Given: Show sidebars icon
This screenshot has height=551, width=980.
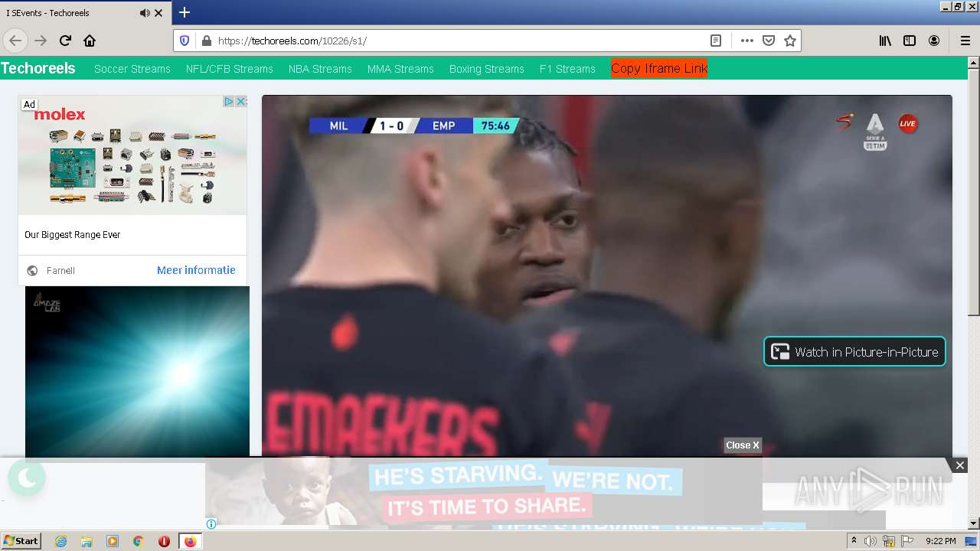Looking at the screenshot, I should [x=910, y=41].
